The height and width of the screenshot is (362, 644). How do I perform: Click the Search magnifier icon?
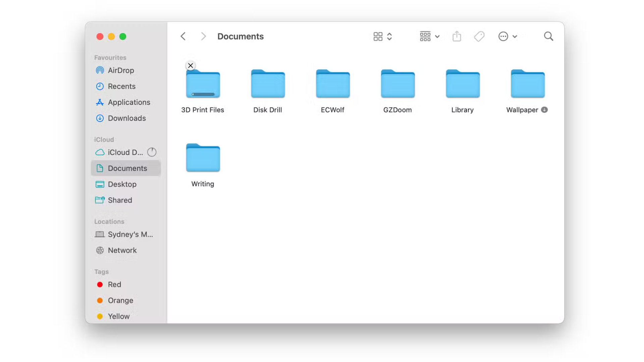[548, 36]
